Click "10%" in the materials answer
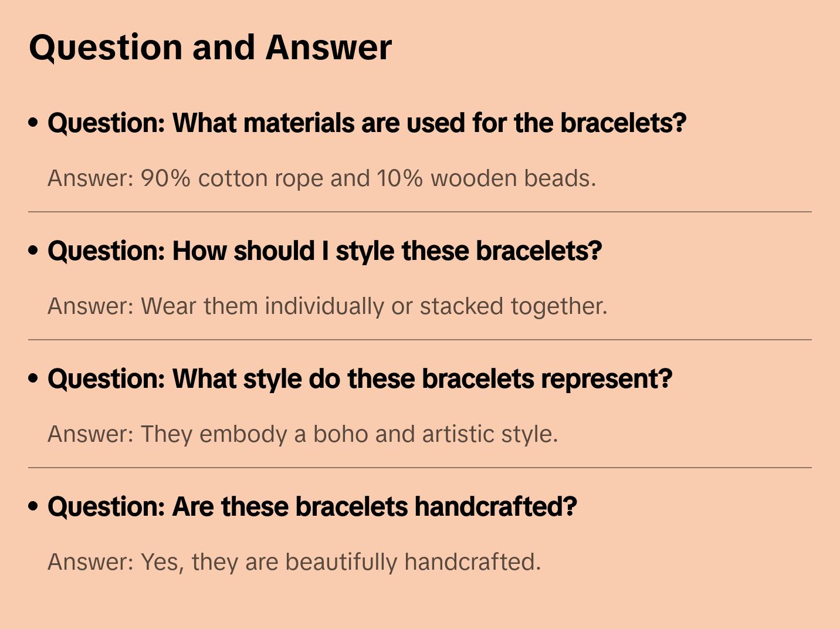This screenshot has height=629, width=840. (x=399, y=178)
